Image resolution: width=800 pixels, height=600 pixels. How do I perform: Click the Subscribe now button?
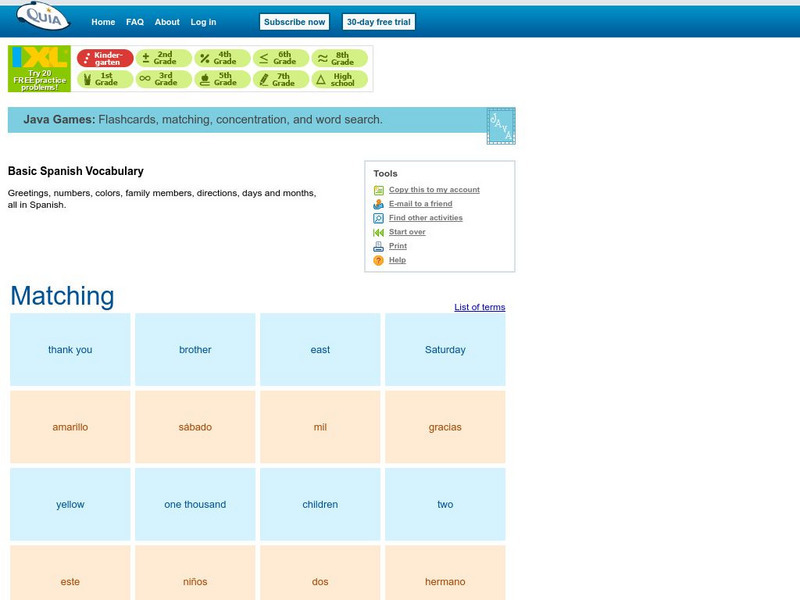tap(294, 20)
